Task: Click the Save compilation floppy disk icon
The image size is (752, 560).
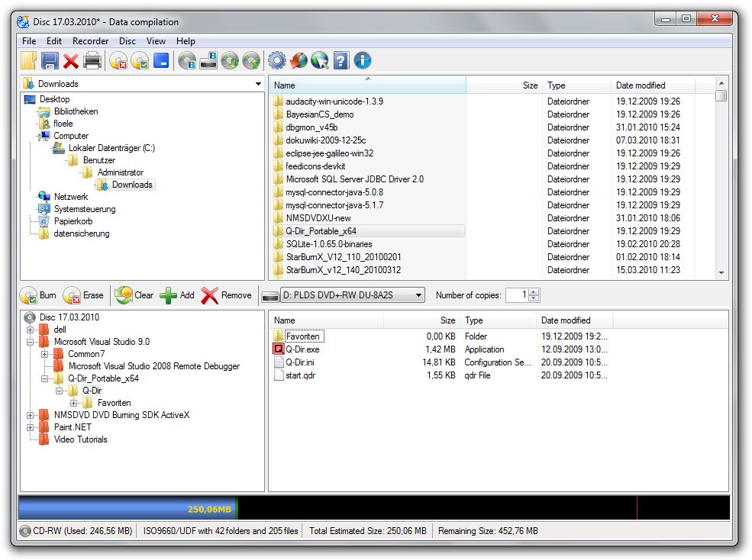Action: (50, 61)
